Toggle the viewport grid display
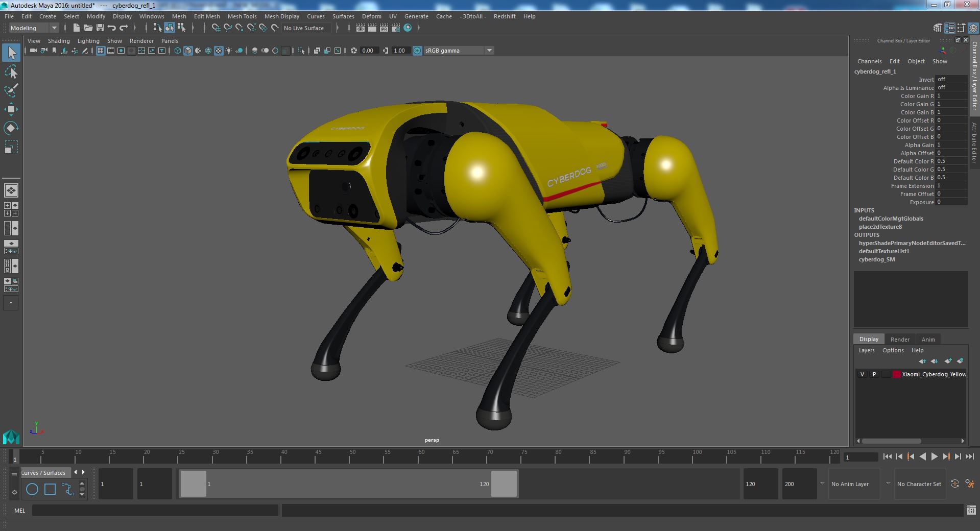The width and height of the screenshot is (980, 531). 101,51
